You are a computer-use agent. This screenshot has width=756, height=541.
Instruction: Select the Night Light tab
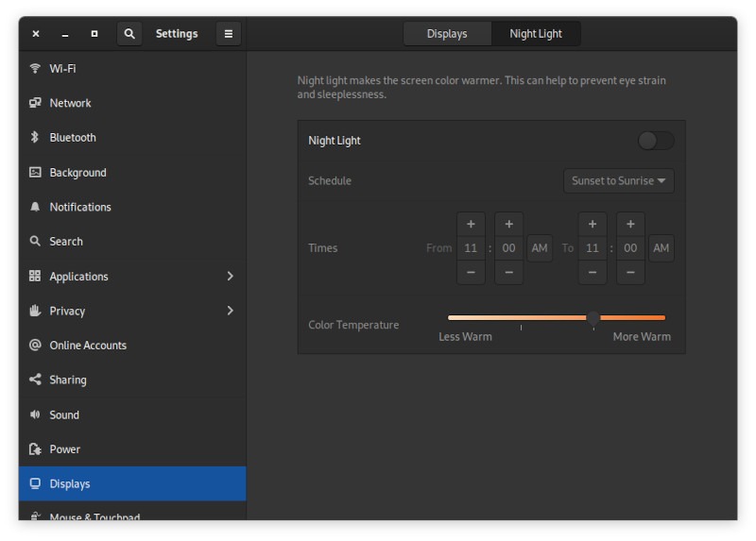coord(536,34)
